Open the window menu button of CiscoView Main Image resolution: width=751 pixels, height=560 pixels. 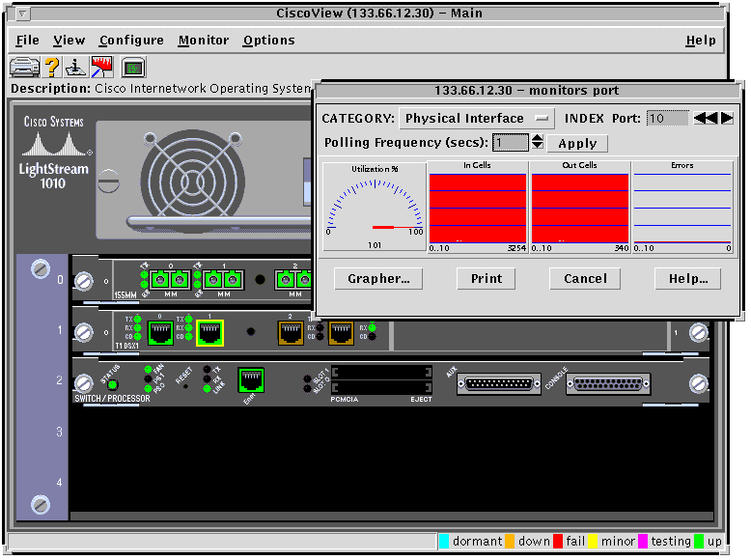(x=22, y=14)
